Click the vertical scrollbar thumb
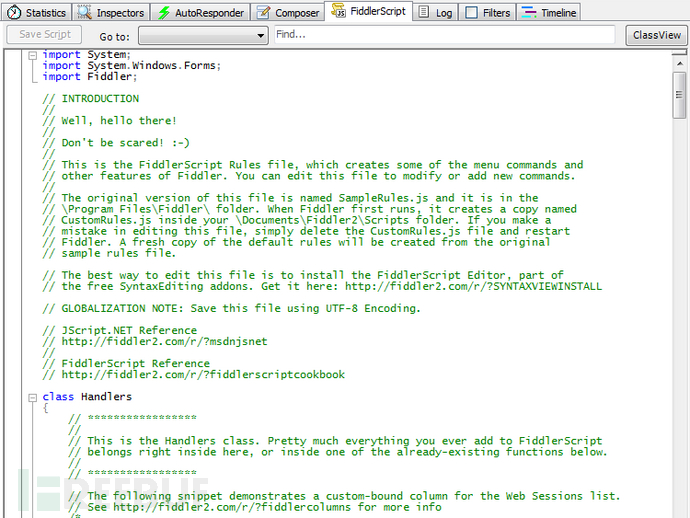 click(679, 95)
